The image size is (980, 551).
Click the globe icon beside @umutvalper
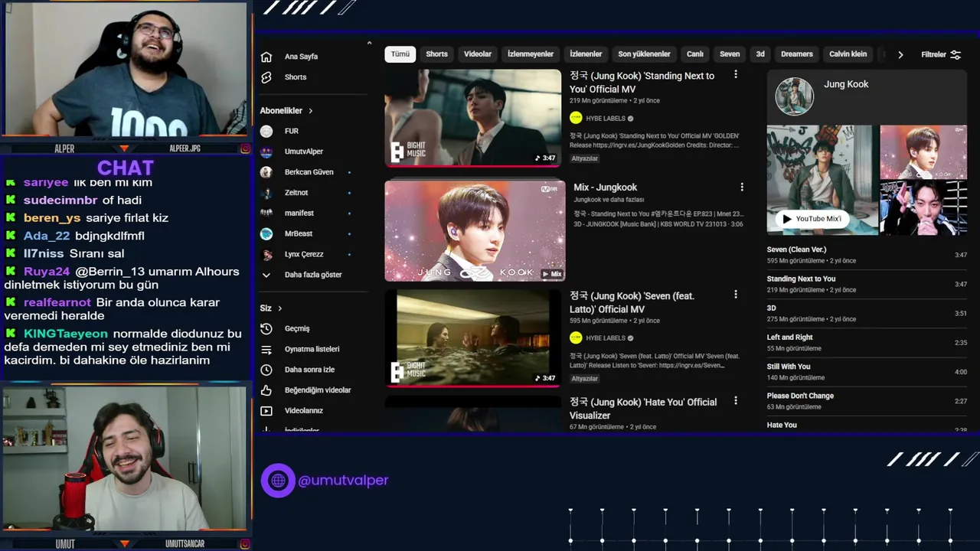coord(278,481)
